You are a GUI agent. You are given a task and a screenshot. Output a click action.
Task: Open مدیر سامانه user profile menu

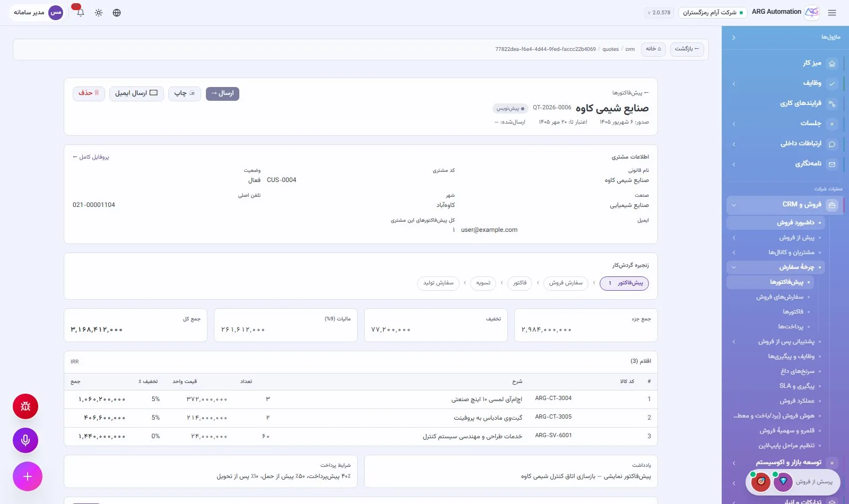(x=38, y=12)
